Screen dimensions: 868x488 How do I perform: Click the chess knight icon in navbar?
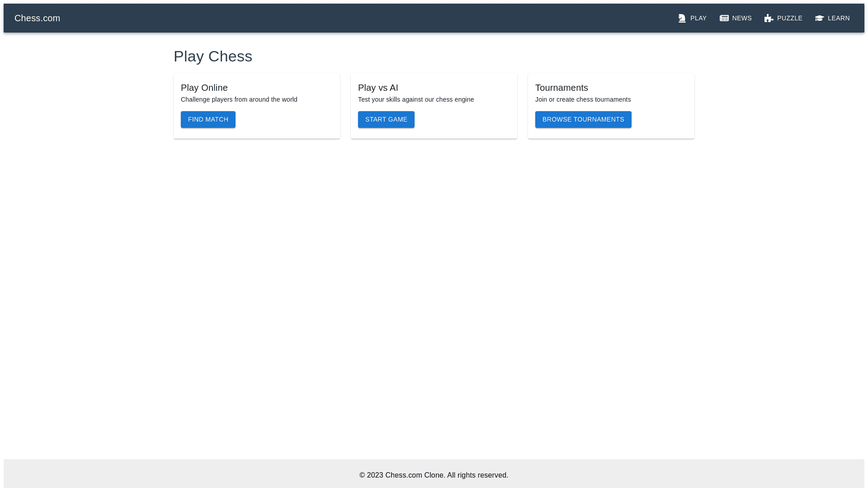[x=682, y=18]
